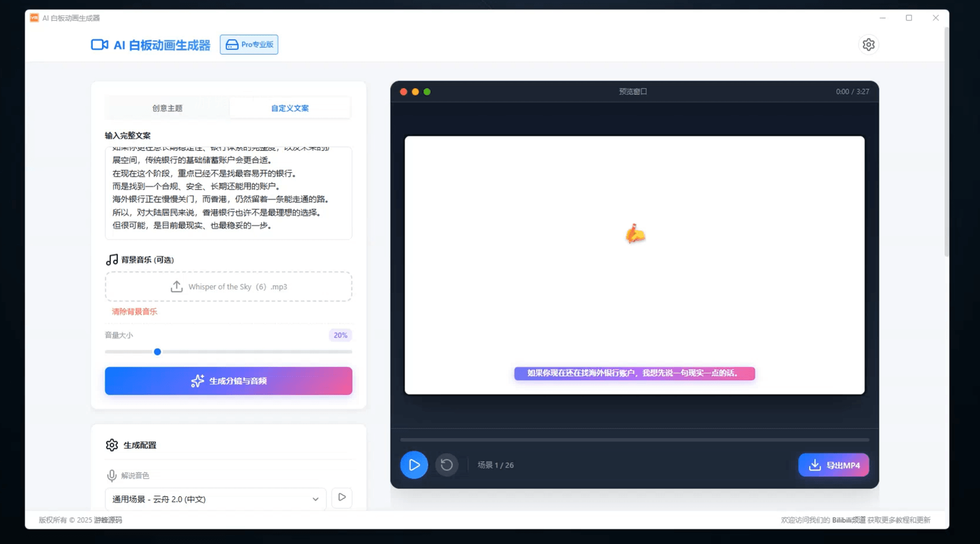Viewport: 980px width, 544px height.
Task: Click the subtitle caption on the whiteboard
Action: pyautogui.click(x=634, y=373)
